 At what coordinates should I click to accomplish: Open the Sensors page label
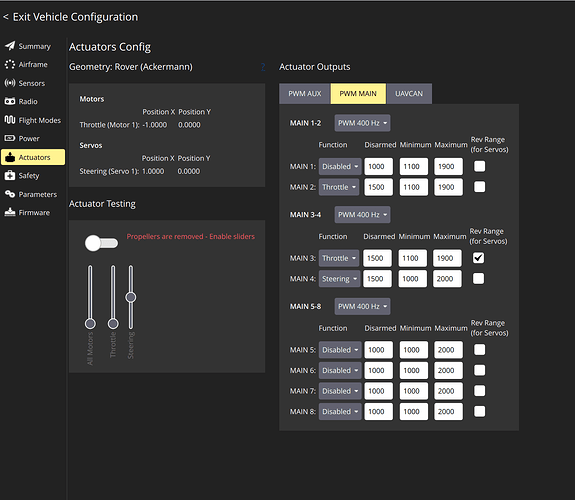(32, 83)
